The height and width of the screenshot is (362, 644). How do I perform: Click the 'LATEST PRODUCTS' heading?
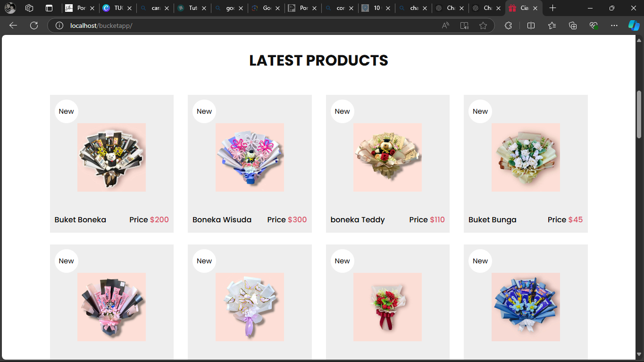tap(318, 60)
